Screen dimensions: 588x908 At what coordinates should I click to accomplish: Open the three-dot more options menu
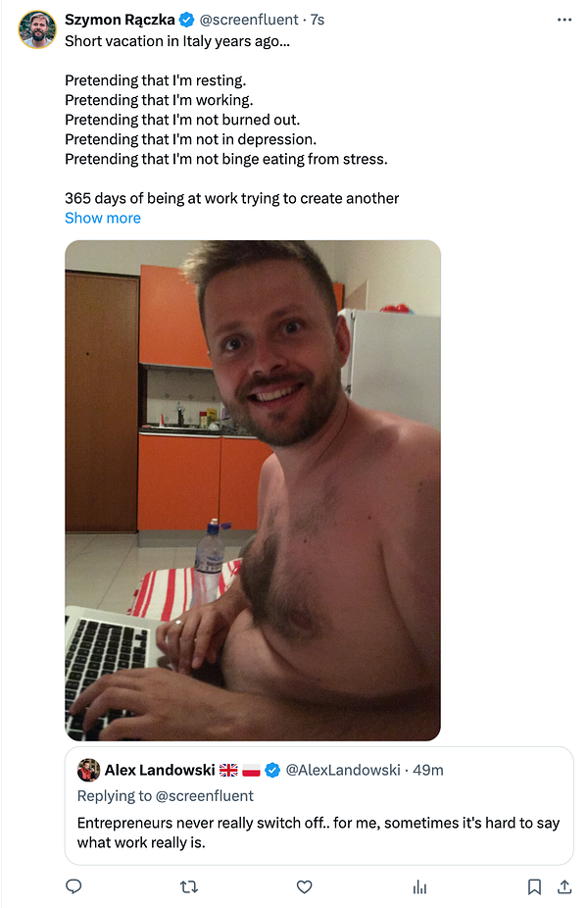pos(564,20)
